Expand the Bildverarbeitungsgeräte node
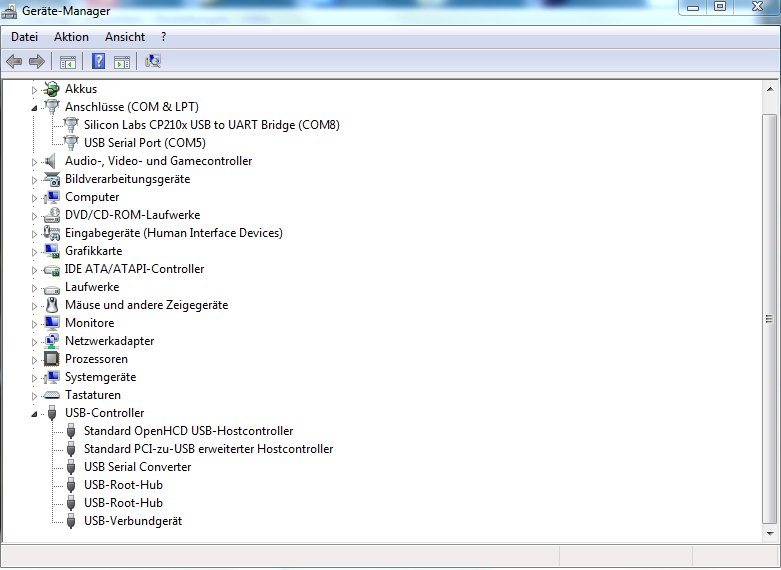The image size is (781, 570). click(34, 180)
